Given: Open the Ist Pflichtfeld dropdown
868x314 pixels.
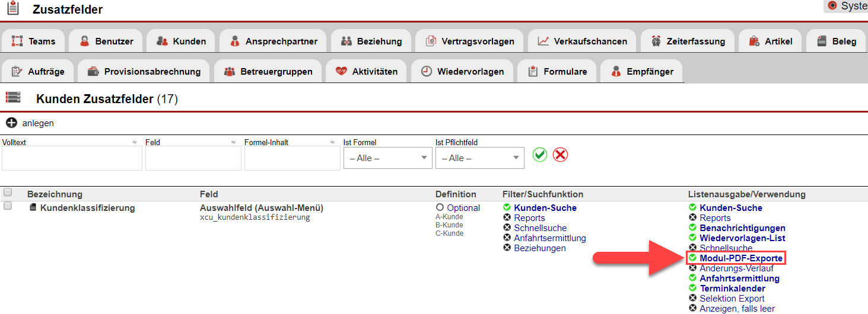Looking at the screenshot, I should pos(479,158).
